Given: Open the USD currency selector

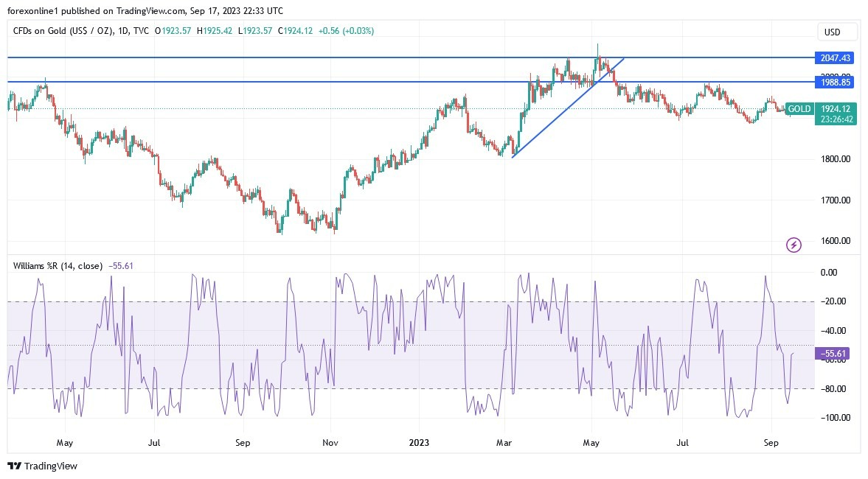Looking at the screenshot, I should coord(834,32).
